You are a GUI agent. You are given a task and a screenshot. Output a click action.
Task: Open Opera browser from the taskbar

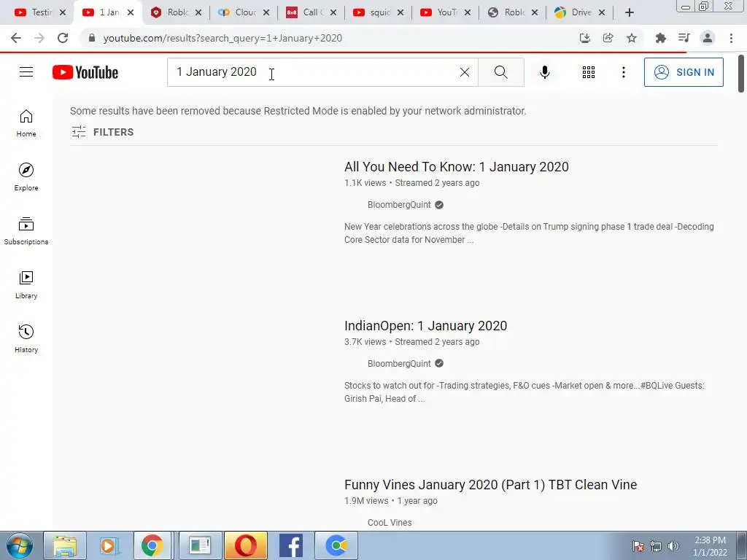[245, 545]
